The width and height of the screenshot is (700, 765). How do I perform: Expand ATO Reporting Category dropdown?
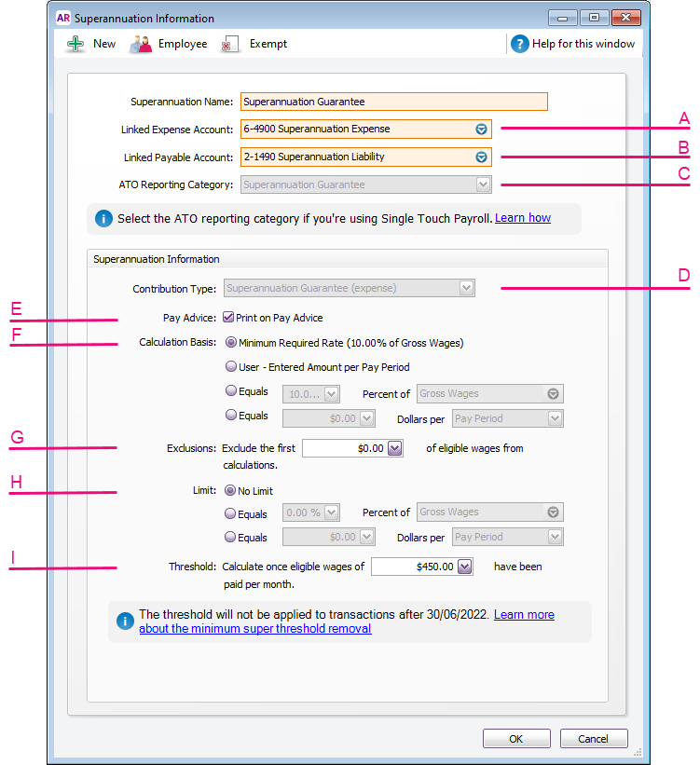click(482, 185)
